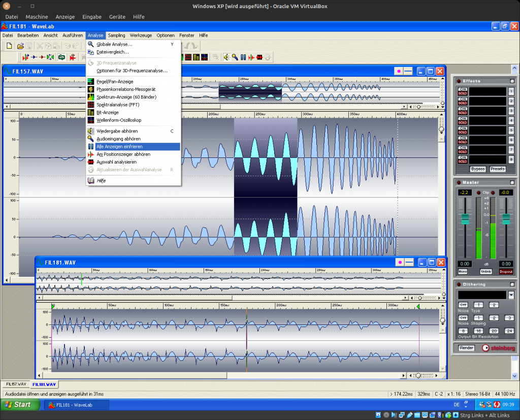Click the Open folder toolbar icon
This screenshot has height=420, width=520.
click(x=20, y=46)
